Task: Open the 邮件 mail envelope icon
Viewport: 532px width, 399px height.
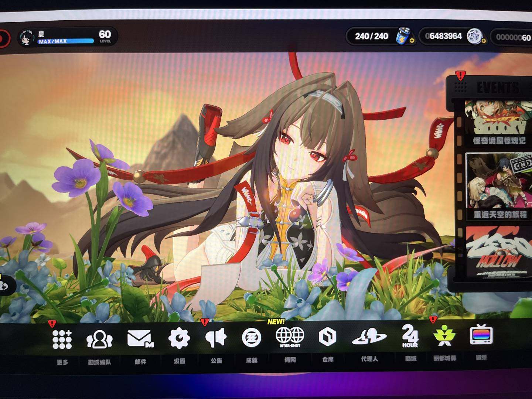Action: (x=140, y=339)
